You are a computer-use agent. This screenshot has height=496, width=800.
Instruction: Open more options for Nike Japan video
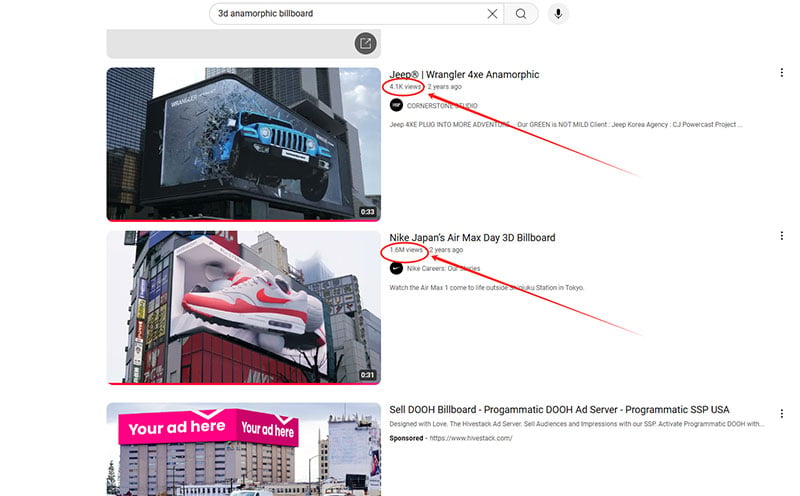[x=781, y=236]
